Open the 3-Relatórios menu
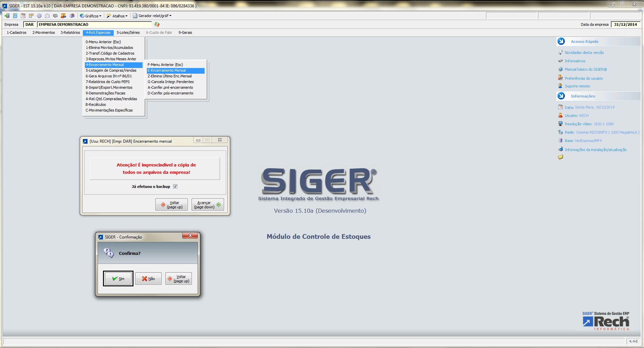644x348 pixels. point(70,32)
